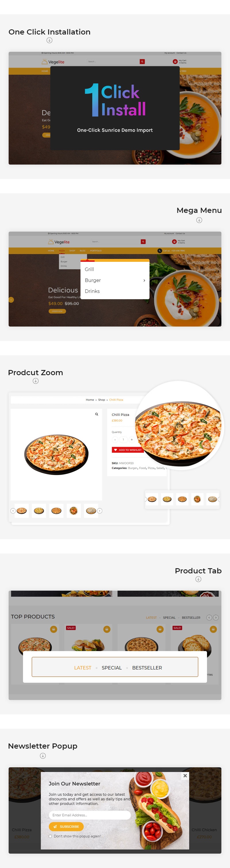Open the PIZZA dropdown in Mega Menu navbar

pyautogui.click(x=62, y=251)
